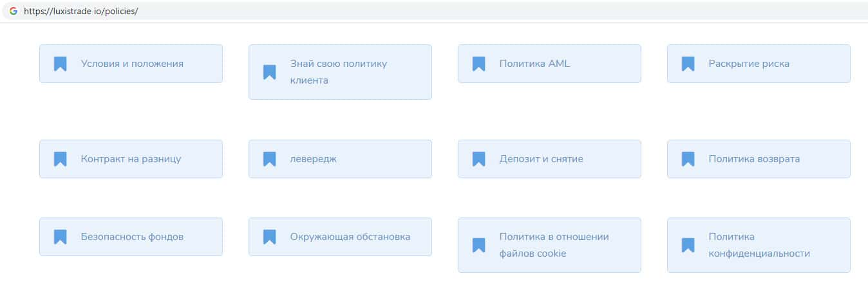The width and height of the screenshot is (868, 305).
Task: Click the bookmark icon beside Политика AML
Action: tap(478, 64)
